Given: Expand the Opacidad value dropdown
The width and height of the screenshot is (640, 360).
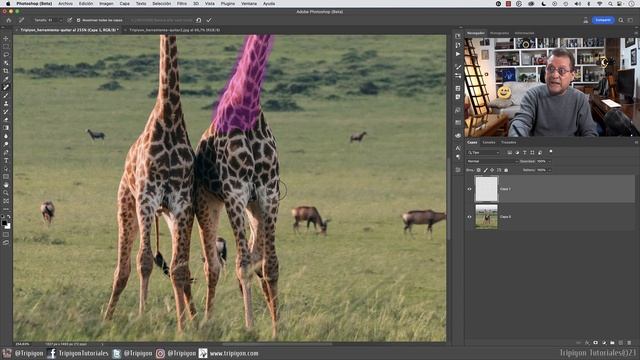Looking at the screenshot, I should coord(549,161).
